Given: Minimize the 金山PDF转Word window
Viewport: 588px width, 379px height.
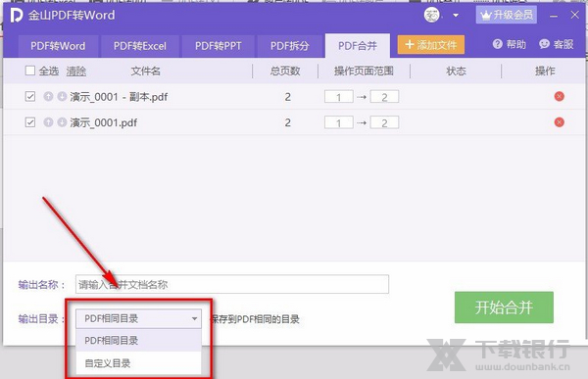Looking at the screenshot, I should tap(554, 16).
